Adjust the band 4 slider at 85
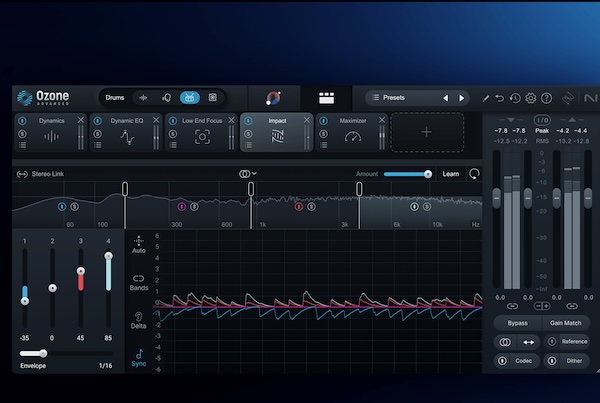Screen dimensions: 600x403 [109, 256]
